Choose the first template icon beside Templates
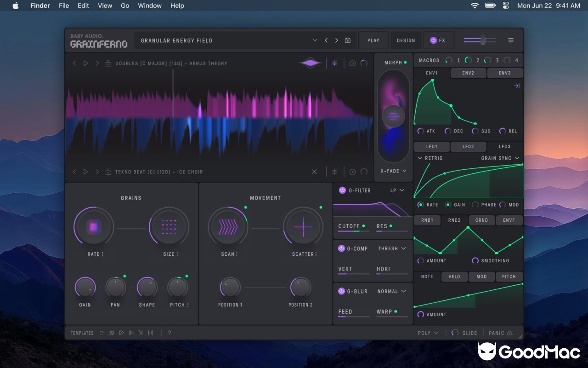Viewport: 588px width, 368px height. (x=102, y=333)
